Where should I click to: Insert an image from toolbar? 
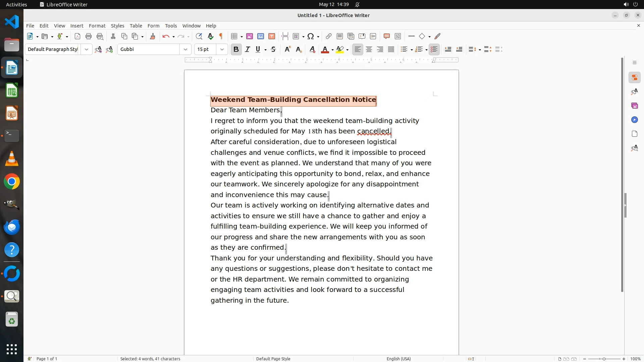click(x=249, y=36)
